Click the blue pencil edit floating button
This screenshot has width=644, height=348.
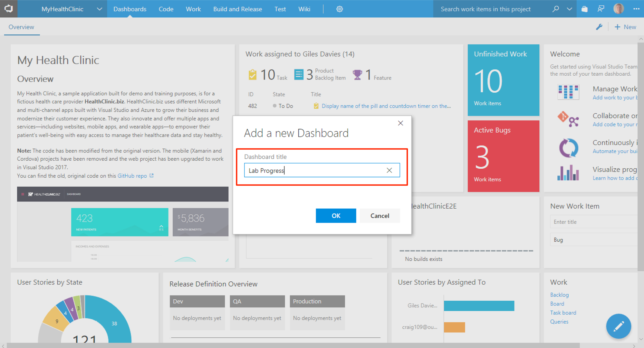tap(618, 326)
